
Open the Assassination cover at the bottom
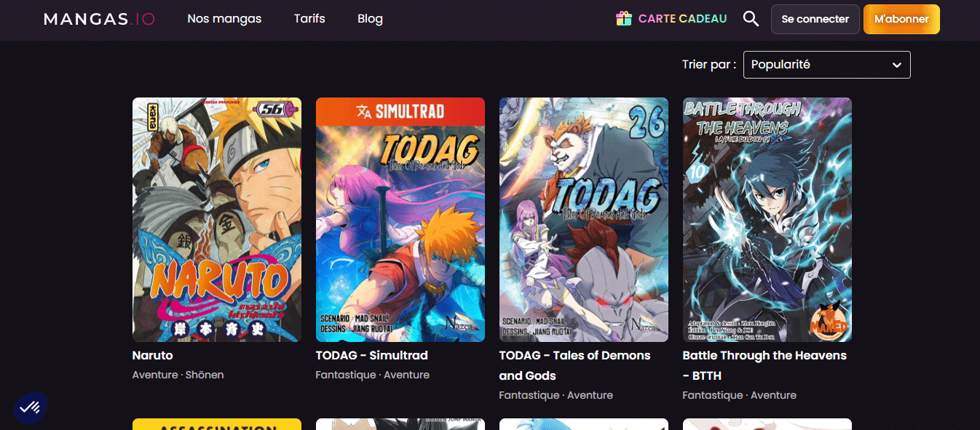point(217,424)
